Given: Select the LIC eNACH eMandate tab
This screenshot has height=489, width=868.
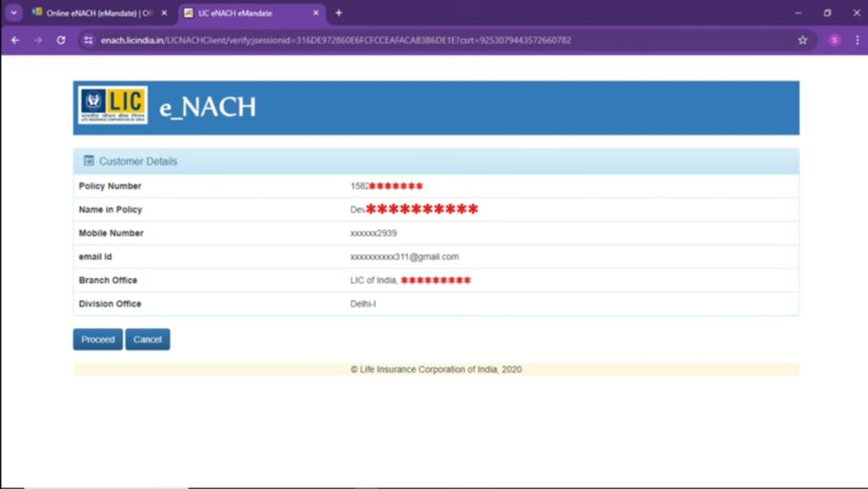Looking at the screenshot, I should pyautogui.click(x=252, y=13).
